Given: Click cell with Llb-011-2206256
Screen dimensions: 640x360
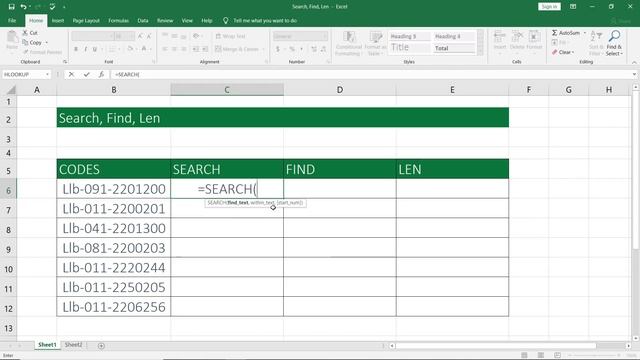Looking at the screenshot, I should (113, 307).
